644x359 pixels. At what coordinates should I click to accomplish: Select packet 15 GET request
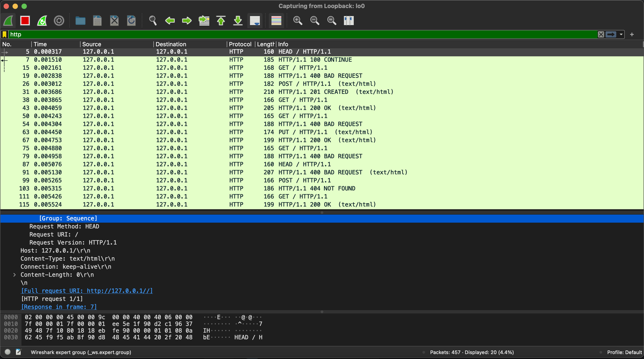pyautogui.click(x=322, y=68)
